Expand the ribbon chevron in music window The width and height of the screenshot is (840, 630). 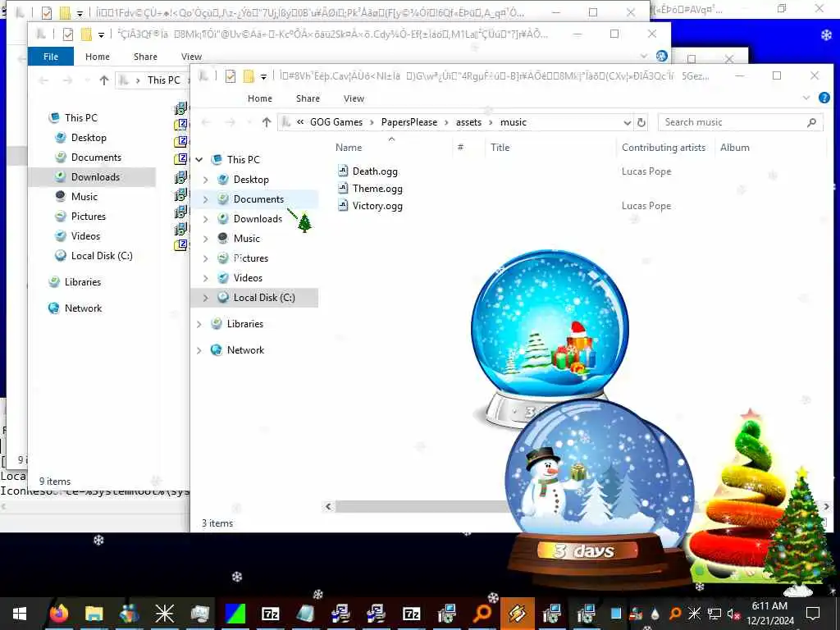(x=806, y=98)
